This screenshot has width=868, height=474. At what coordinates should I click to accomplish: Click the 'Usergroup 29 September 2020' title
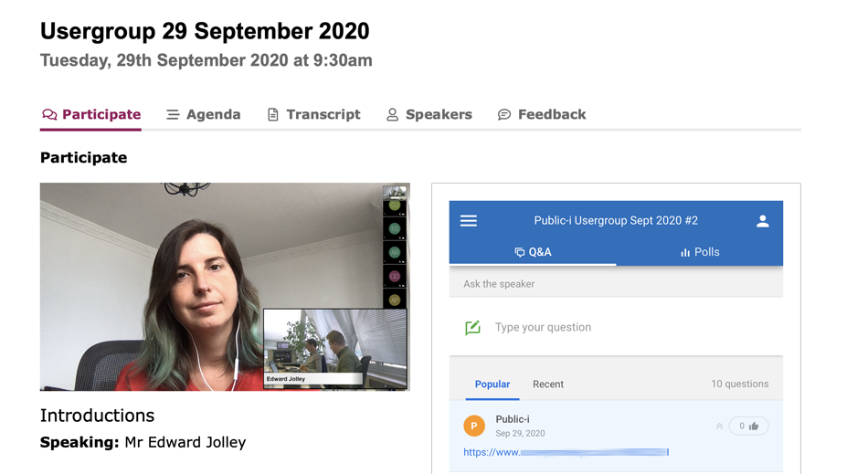pos(205,31)
